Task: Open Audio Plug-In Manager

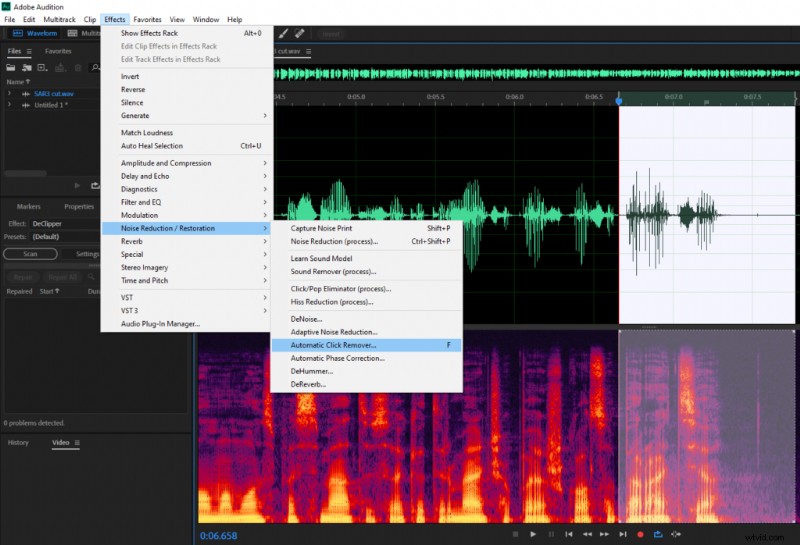Action: (187, 324)
